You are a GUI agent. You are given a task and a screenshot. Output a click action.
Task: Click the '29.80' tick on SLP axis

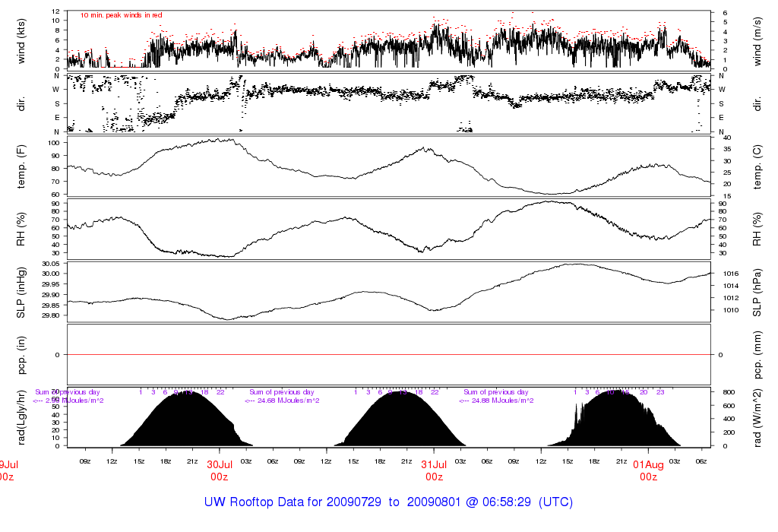[51, 315]
